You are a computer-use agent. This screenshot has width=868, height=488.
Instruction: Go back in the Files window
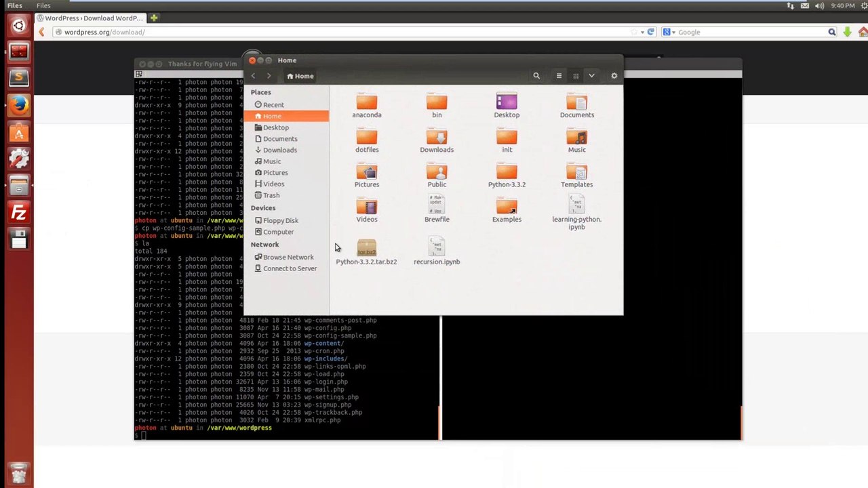pos(254,76)
